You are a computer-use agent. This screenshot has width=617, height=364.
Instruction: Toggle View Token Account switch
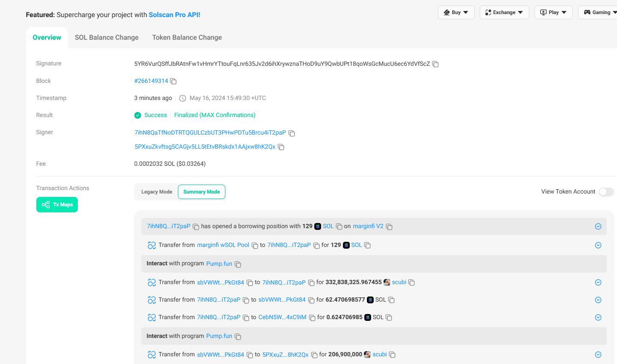(x=606, y=192)
